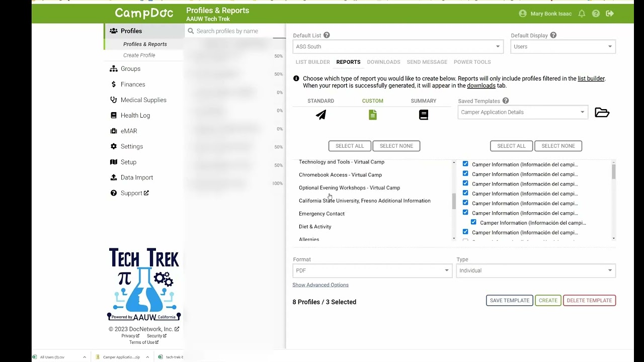Select the Custom report document icon
This screenshot has height=362, width=644.
373,115
